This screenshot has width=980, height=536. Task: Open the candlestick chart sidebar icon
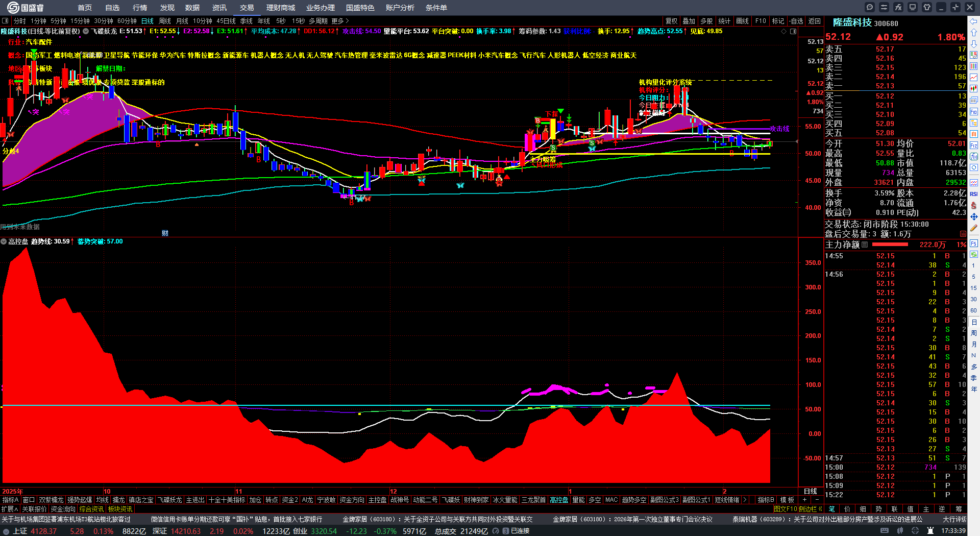[x=974, y=89]
